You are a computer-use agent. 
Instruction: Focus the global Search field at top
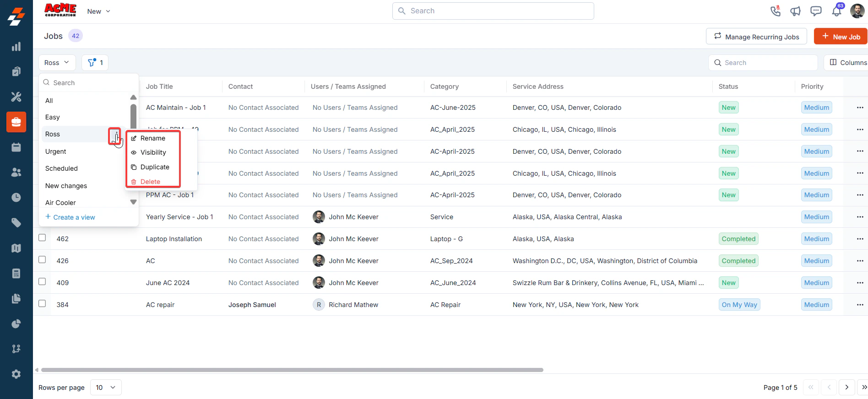(493, 11)
